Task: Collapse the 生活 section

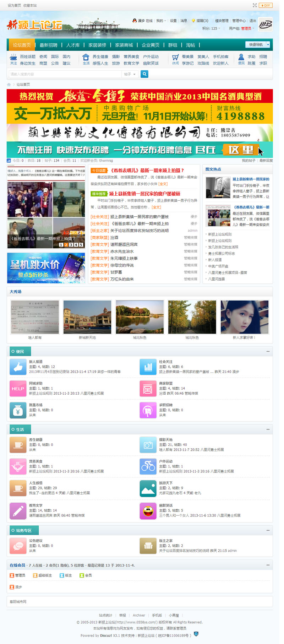Action: (268, 429)
